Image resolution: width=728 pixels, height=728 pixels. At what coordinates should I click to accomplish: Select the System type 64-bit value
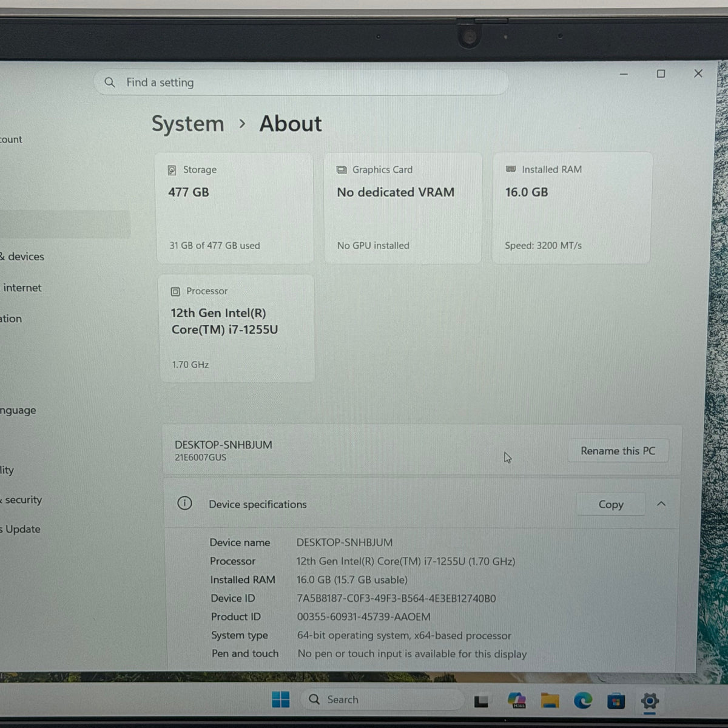pos(404,636)
